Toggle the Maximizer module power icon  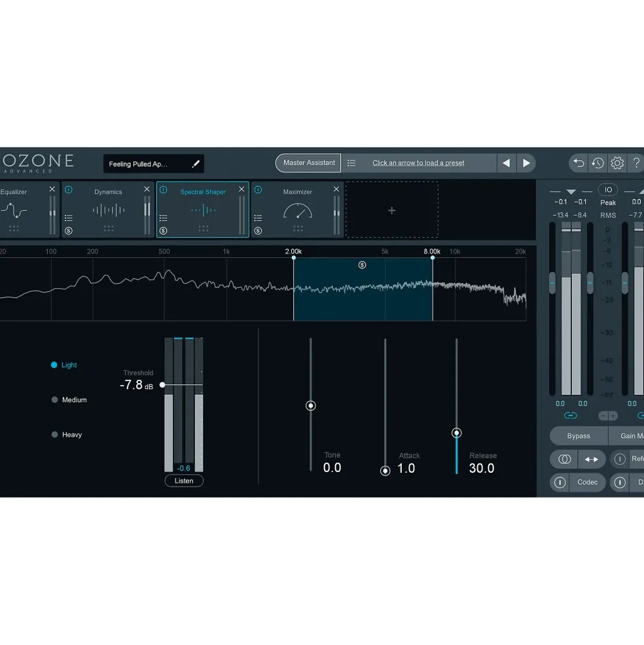258,190
